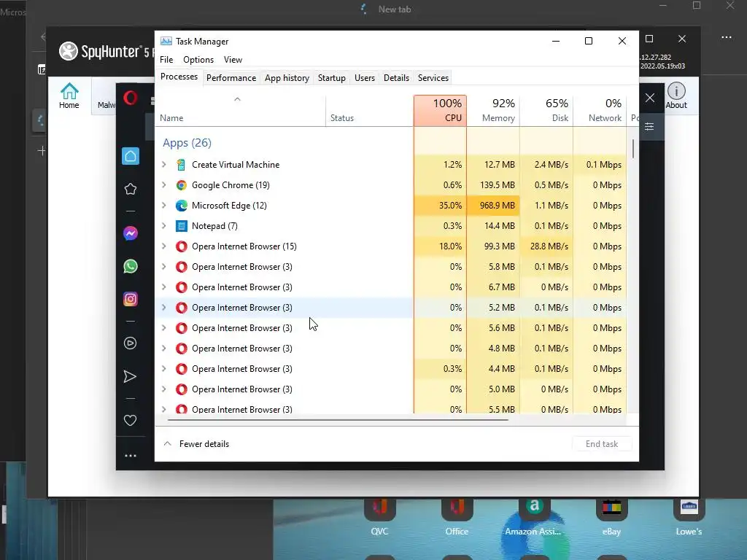This screenshot has height=560, width=747.
Task: Open Task Manager Options menu
Action: point(198,60)
